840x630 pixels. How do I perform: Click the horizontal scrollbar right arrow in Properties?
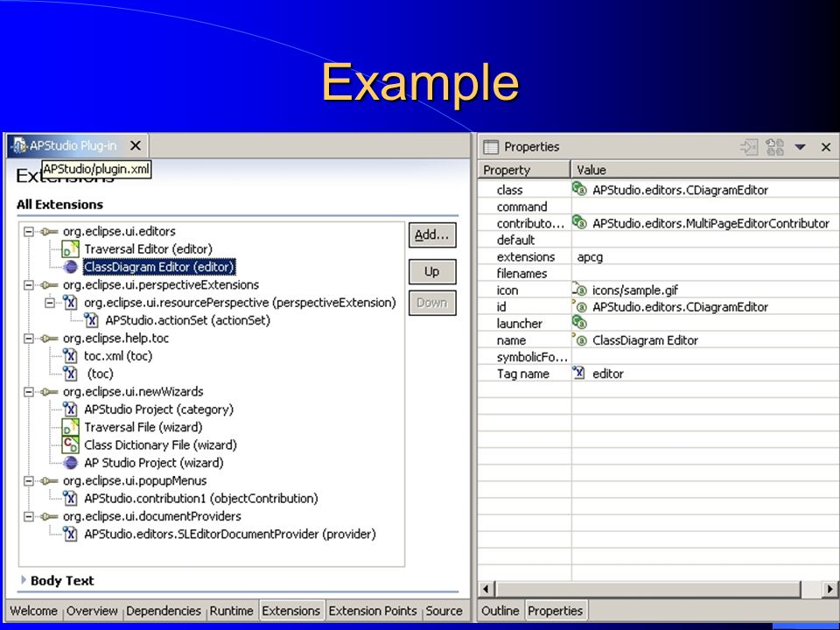coord(829,589)
